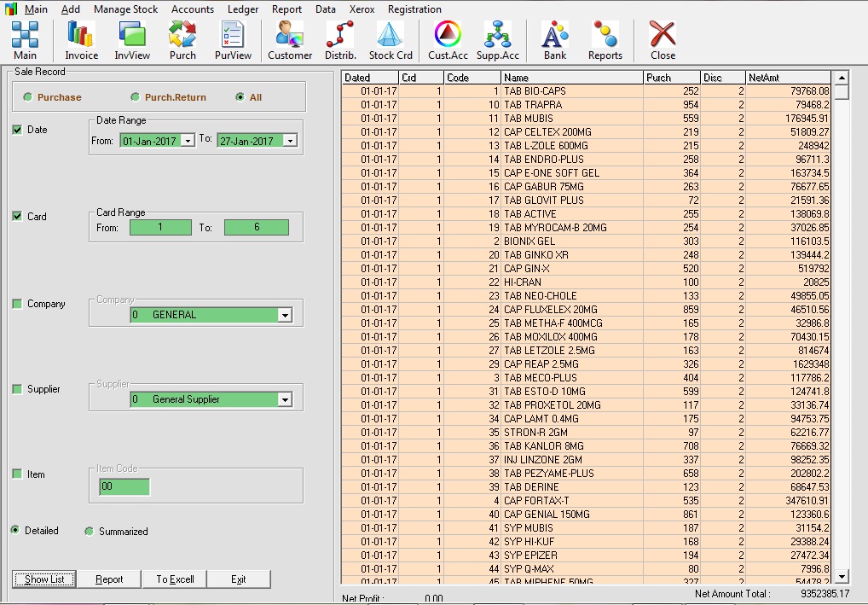Open the Purch toolbar icon

[182, 40]
